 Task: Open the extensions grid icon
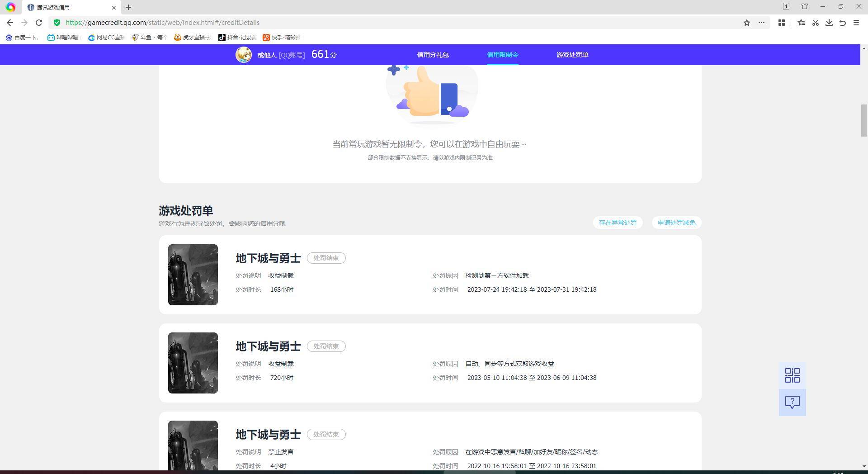point(781,23)
